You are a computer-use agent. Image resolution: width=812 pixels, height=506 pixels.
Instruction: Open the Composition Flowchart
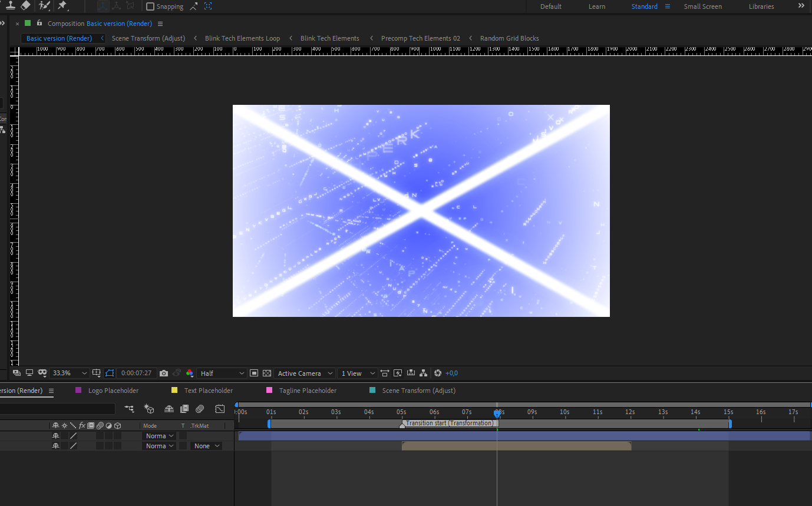[424, 373]
